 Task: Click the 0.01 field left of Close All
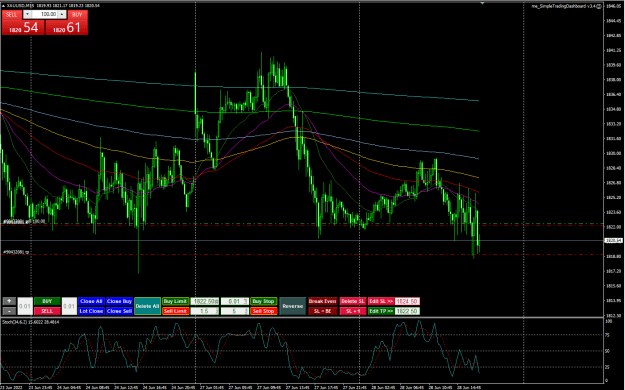tap(69, 306)
